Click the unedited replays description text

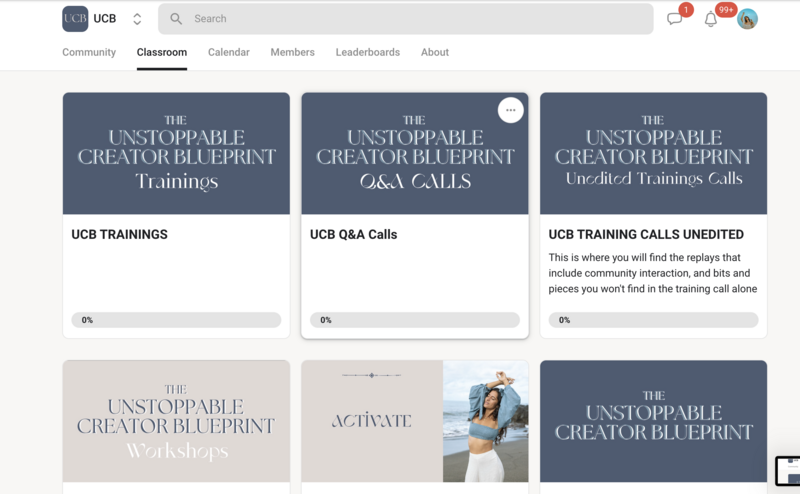pyautogui.click(x=653, y=273)
